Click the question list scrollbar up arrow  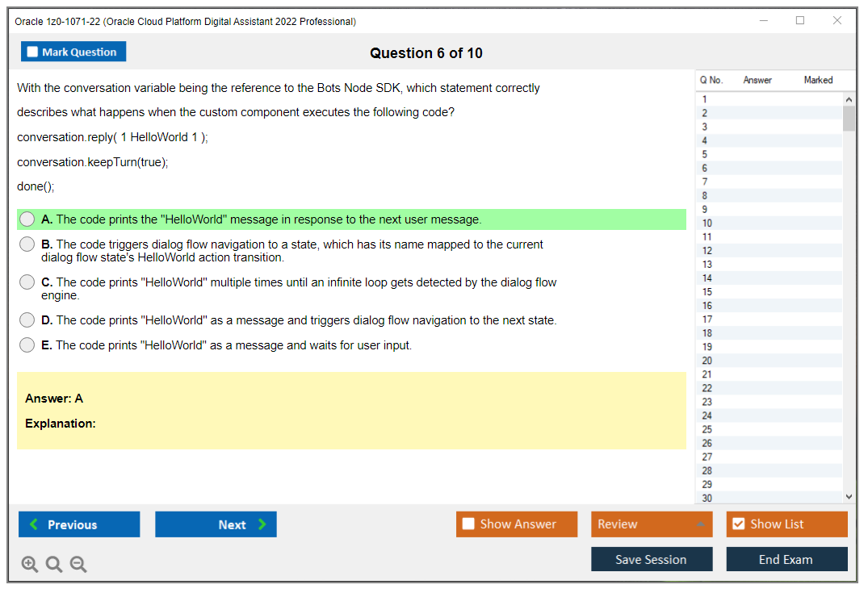(x=849, y=98)
